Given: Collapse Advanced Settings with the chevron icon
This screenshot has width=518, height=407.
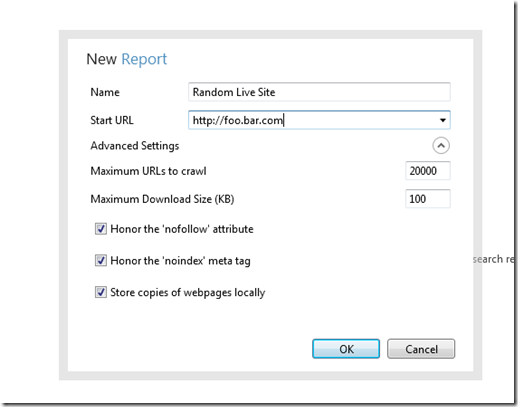Looking at the screenshot, I should pos(441,146).
